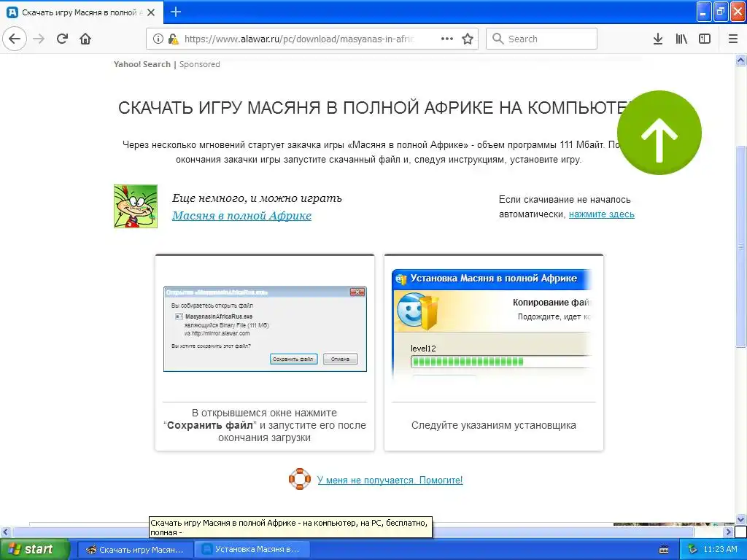Open the Масяня в полной Африке link
This screenshot has width=747, height=560.
point(241,216)
